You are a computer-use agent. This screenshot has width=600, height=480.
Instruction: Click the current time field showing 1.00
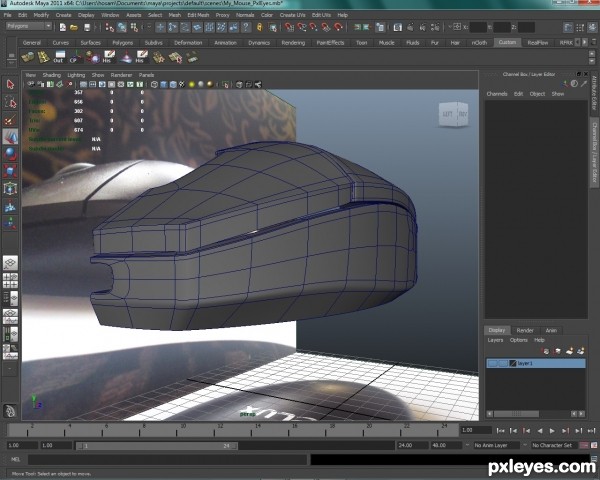(476, 430)
